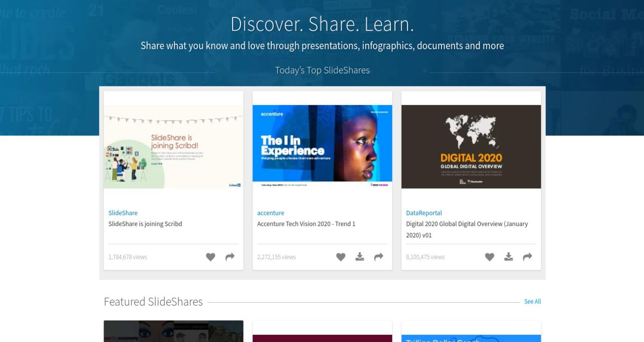Like the Accenture Tech Vision 2020 card

click(341, 257)
